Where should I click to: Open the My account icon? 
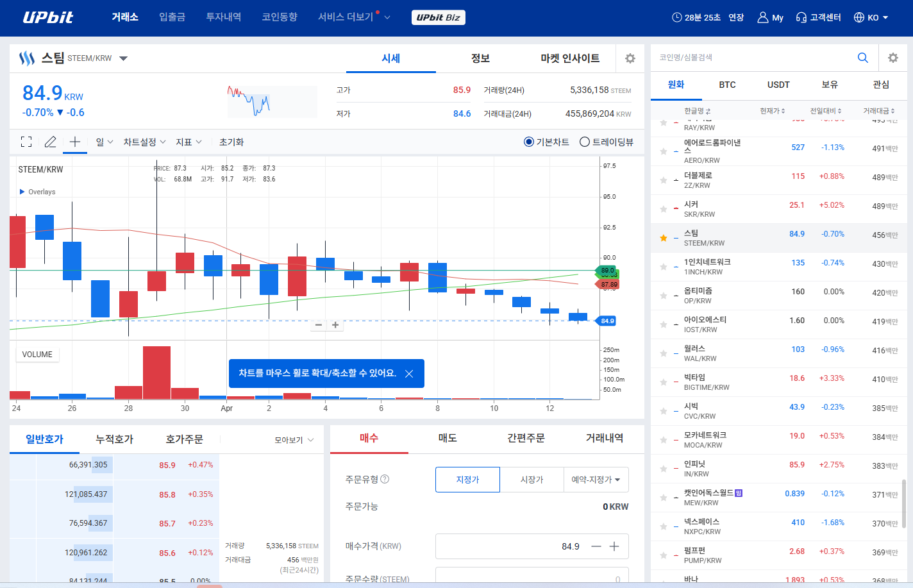tap(763, 17)
